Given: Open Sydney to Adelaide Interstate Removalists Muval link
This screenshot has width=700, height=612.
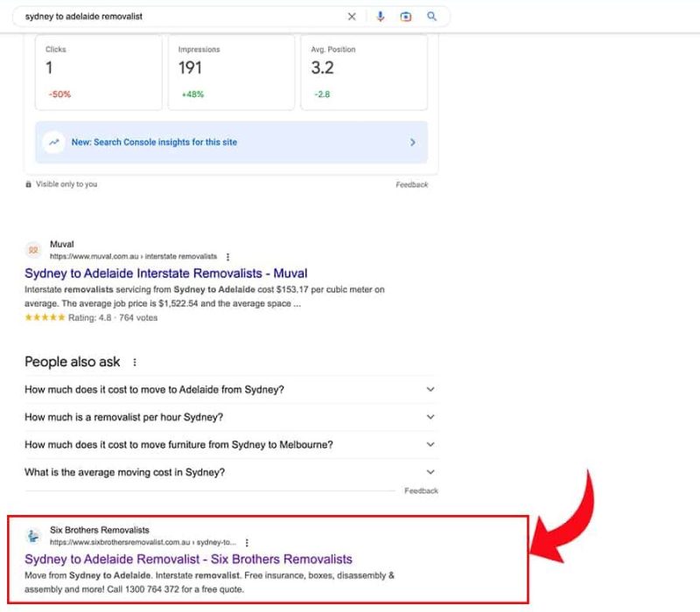Looking at the screenshot, I should (x=166, y=274).
